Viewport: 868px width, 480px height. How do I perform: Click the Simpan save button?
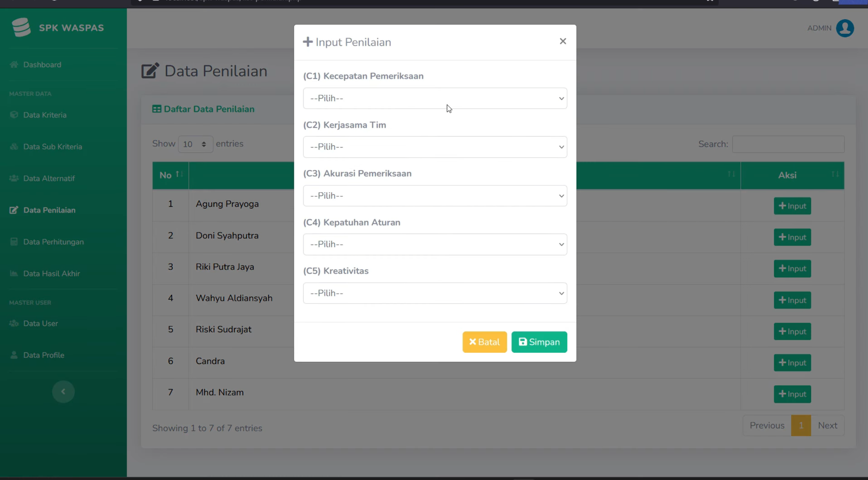[x=539, y=342]
